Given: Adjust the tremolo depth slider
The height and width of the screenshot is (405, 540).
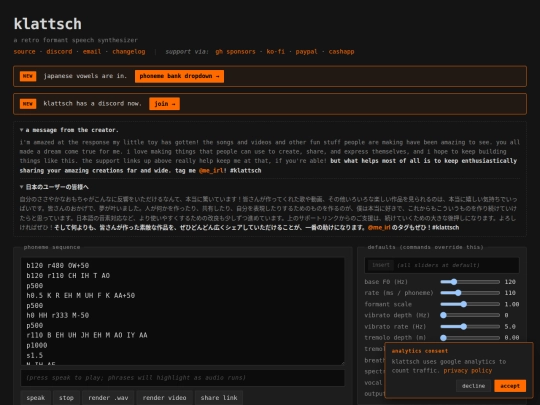Looking at the screenshot, I should point(470,338).
